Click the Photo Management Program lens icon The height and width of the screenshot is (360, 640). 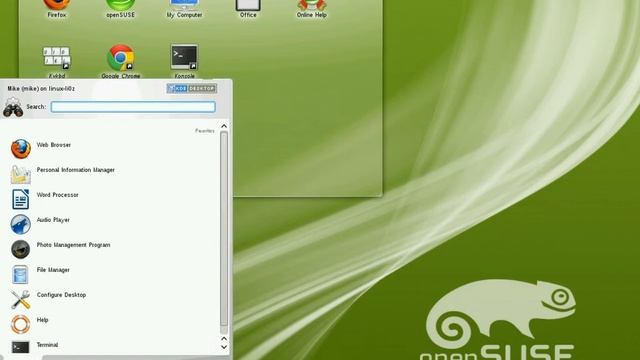[x=20, y=249]
